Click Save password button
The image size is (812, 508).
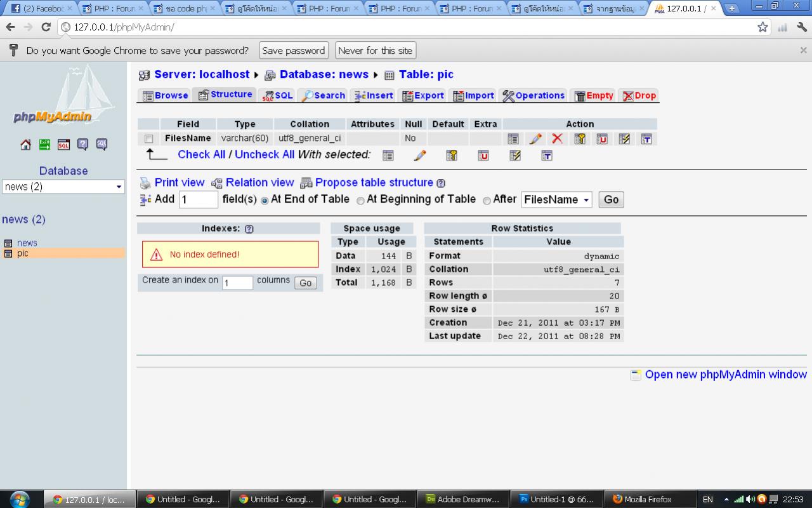(x=293, y=51)
